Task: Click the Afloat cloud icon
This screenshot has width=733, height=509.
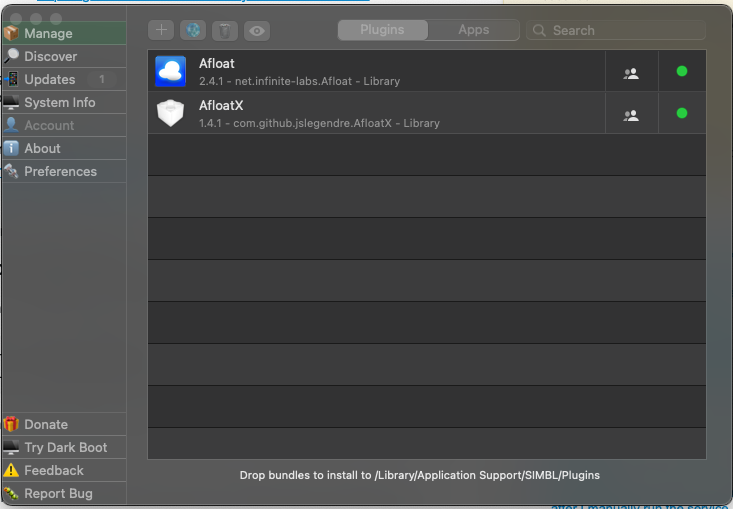Action: coord(171,71)
